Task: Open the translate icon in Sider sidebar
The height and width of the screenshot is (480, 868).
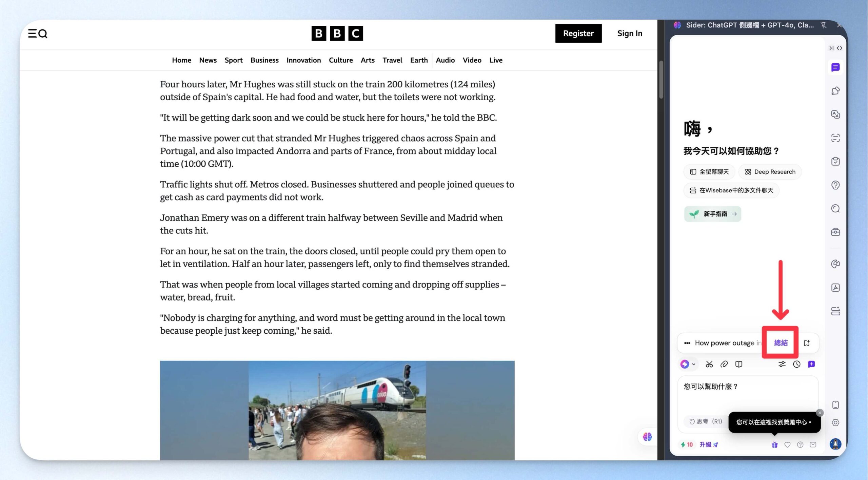Action: coord(835,114)
